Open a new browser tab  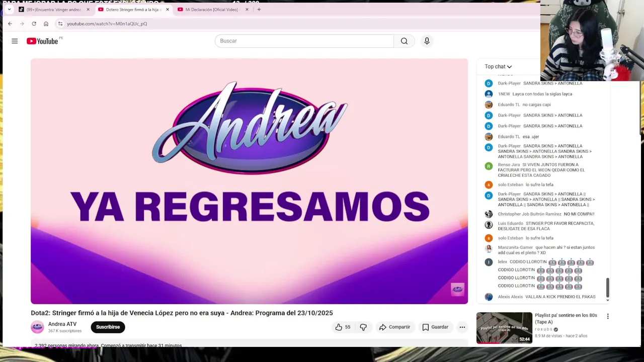[259, 9]
